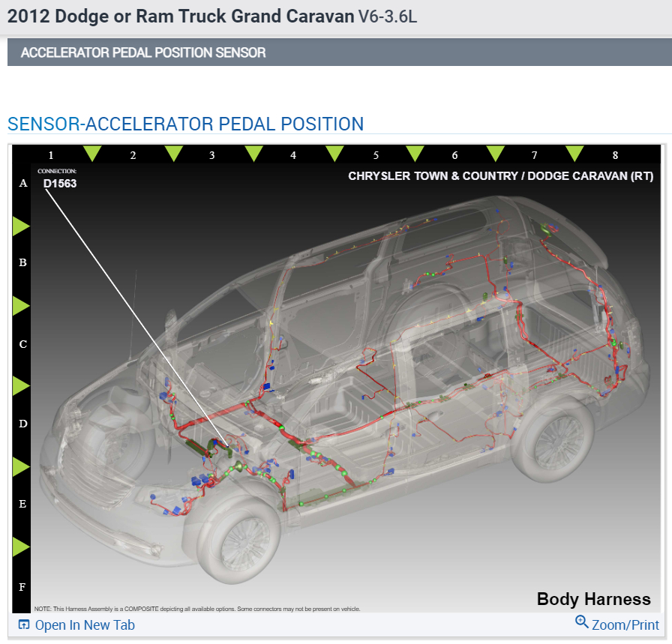Click grid column number 4

[x=293, y=155]
